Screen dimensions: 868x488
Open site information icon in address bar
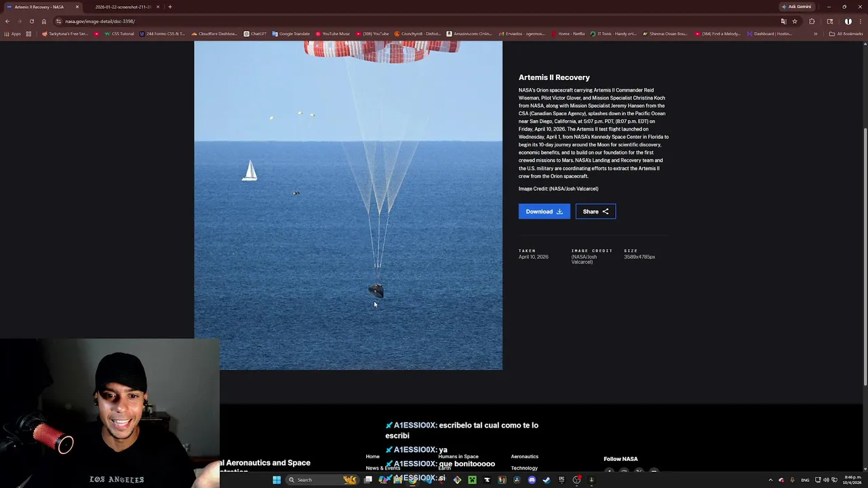coord(58,21)
